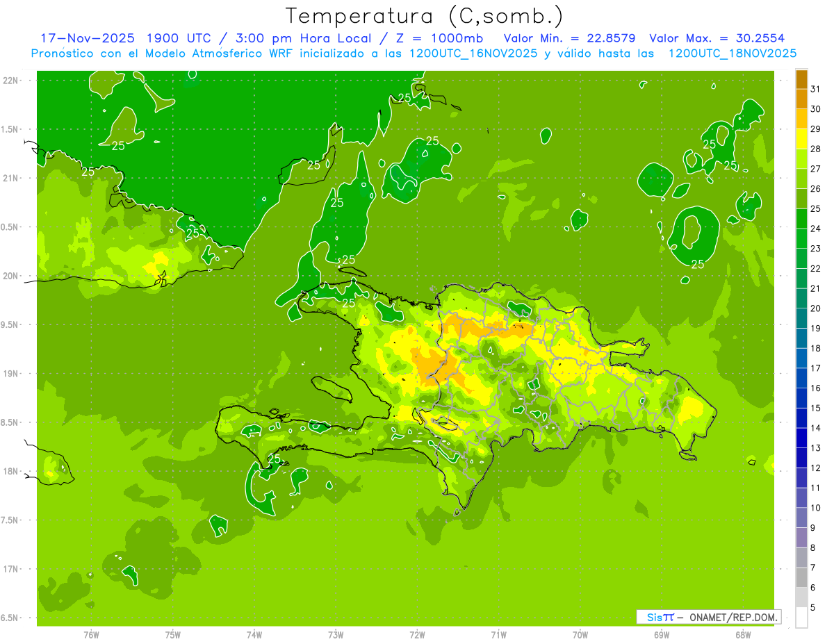Click the '68W' longitude axis label
The height and width of the screenshot is (644, 834).
(x=743, y=634)
